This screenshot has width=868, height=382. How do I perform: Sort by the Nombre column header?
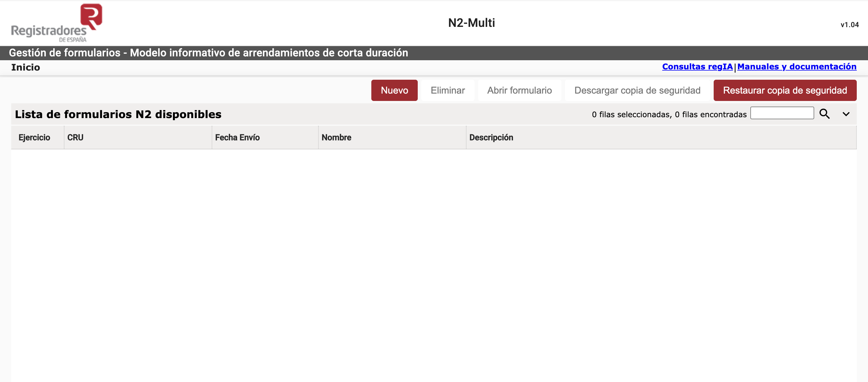(336, 137)
